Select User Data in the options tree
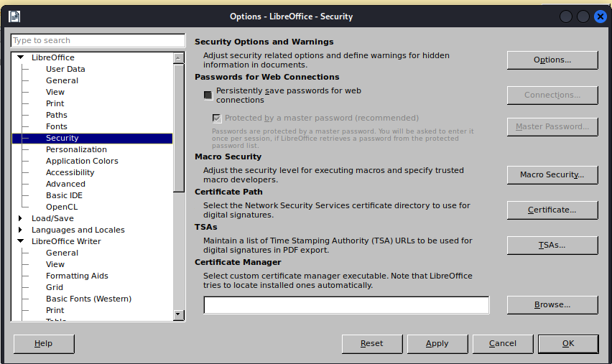The width and height of the screenshot is (612, 364). tap(65, 69)
